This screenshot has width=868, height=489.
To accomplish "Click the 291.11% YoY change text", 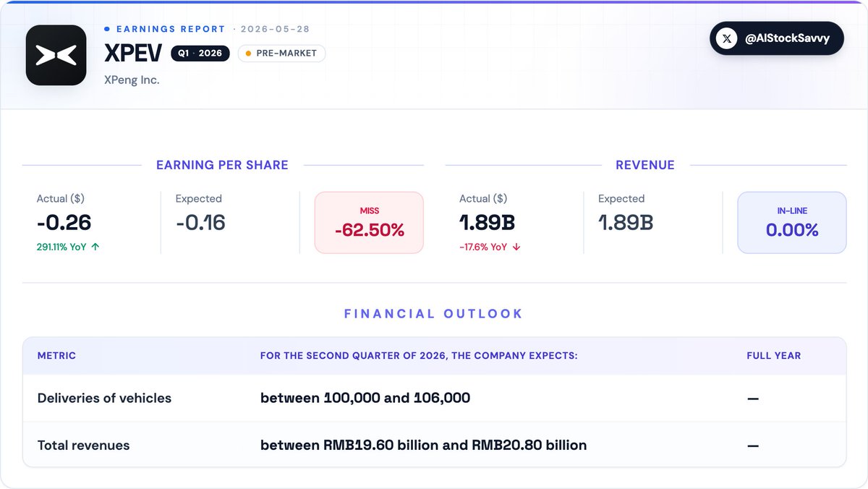I will (61, 247).
